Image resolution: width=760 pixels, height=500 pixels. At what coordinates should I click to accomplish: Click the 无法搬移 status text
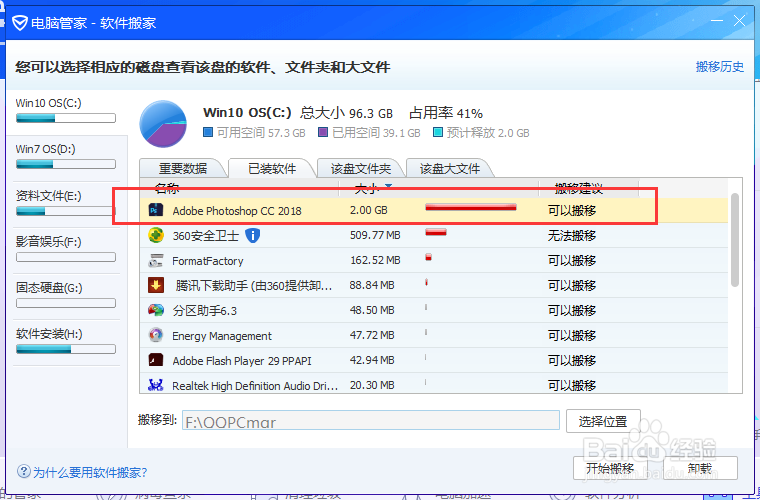click(x=572, y=235)
